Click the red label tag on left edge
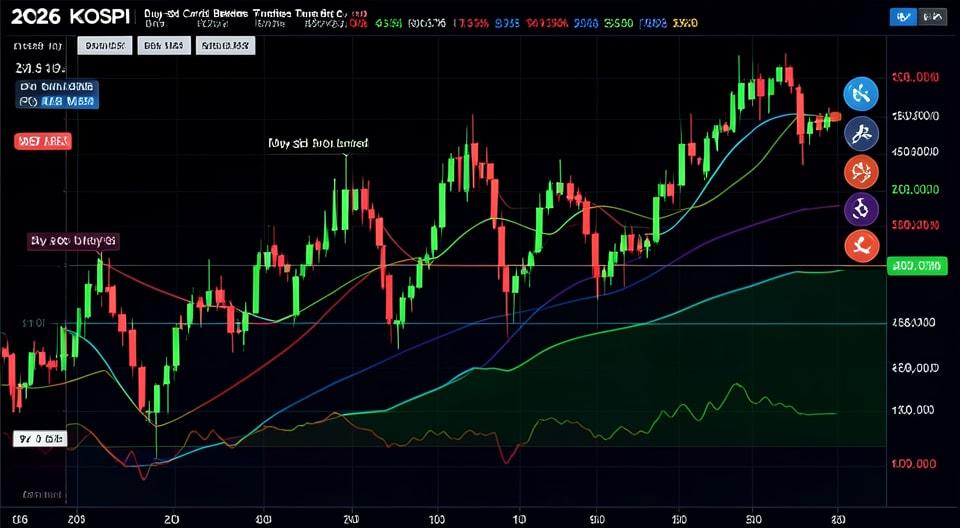 coord(43,142)
